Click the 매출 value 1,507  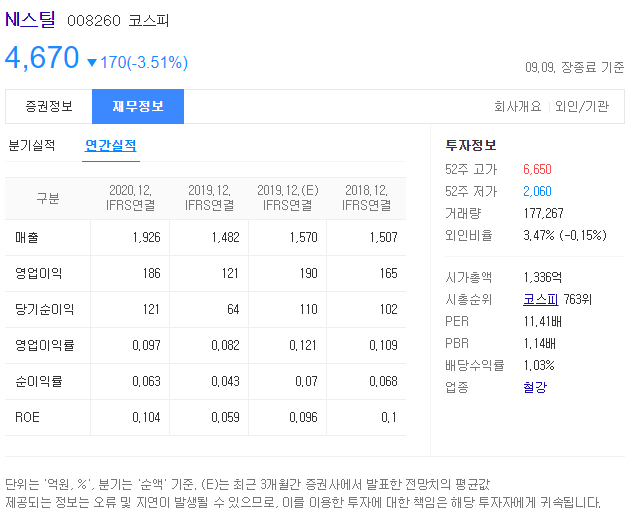pos(384,237)
